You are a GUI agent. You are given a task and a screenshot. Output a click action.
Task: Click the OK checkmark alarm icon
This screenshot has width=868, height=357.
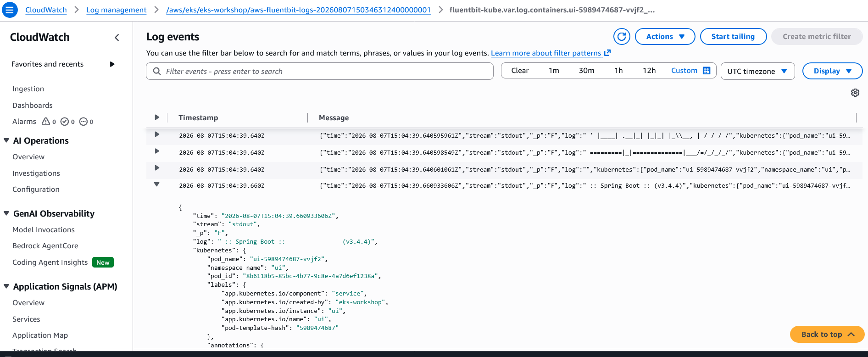(x=65, y=121)
